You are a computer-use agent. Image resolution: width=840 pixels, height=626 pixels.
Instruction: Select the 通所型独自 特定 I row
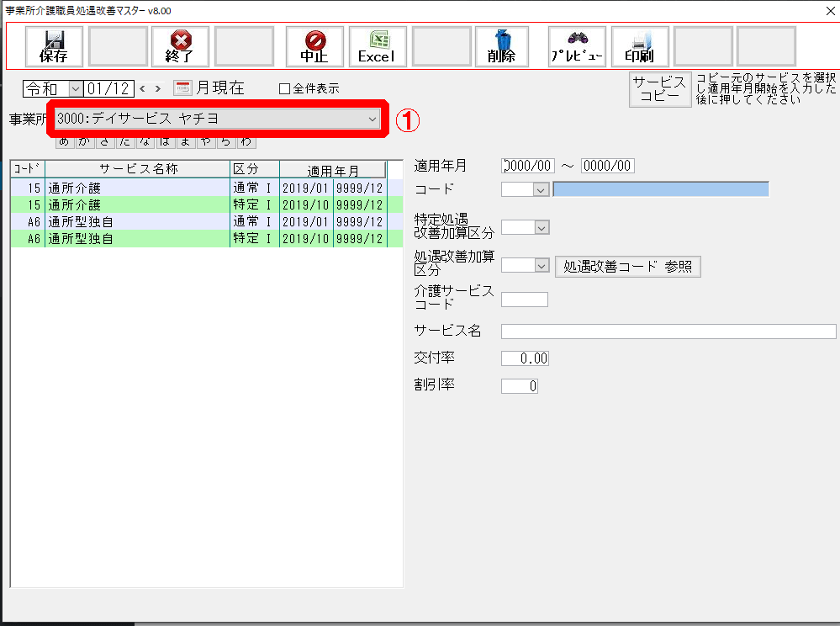click(198, 239)
